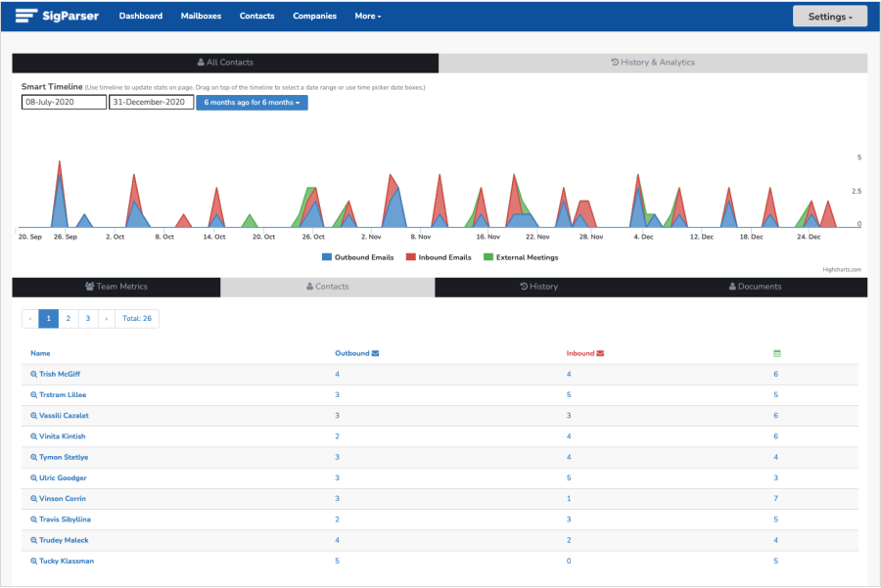Viewport: 881px width, 588px height.
Task: Select the Contacts sub-tab below the chart
Action: pyautogui.click(x=328, y=287)
